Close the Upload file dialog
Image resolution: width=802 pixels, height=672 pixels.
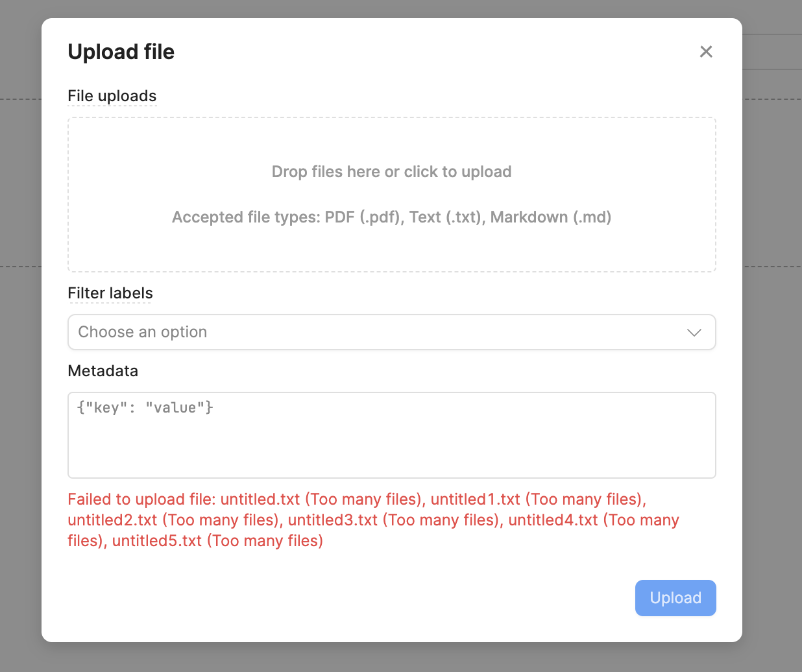[706, 52]
